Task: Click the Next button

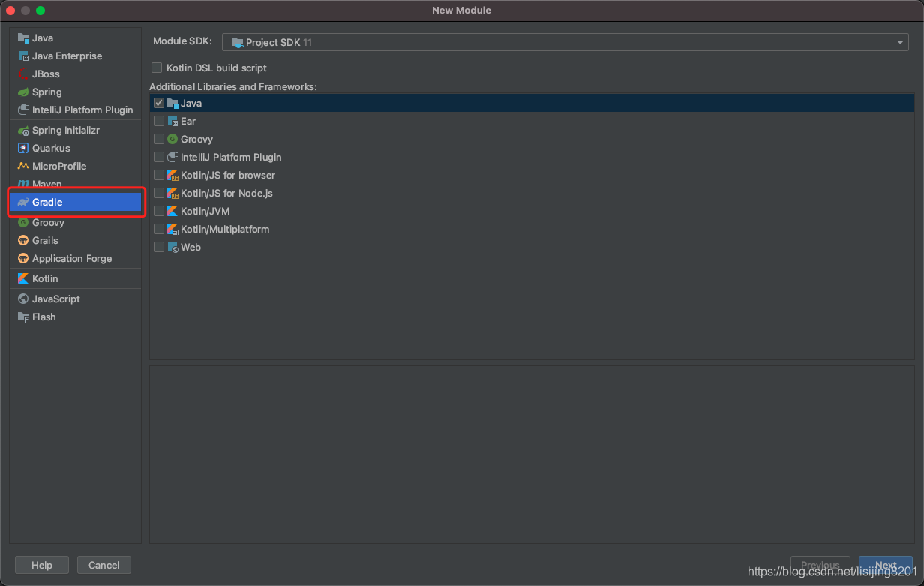Action: (886, 566)
